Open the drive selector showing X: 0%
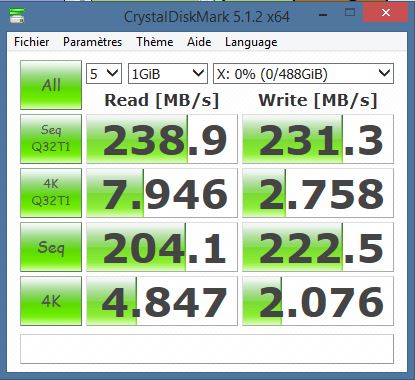 click(303, 73)
